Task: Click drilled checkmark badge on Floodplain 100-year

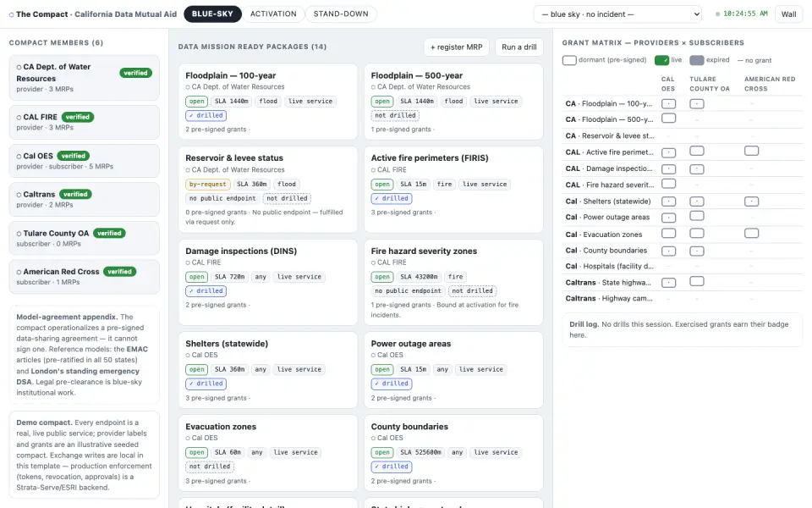Action: (206, 116)
